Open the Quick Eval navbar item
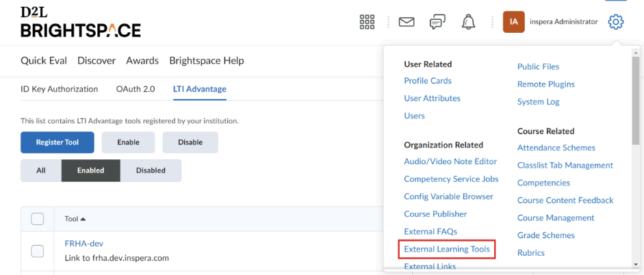This screenshot has height=275, width=644. [x=44, y=61]
